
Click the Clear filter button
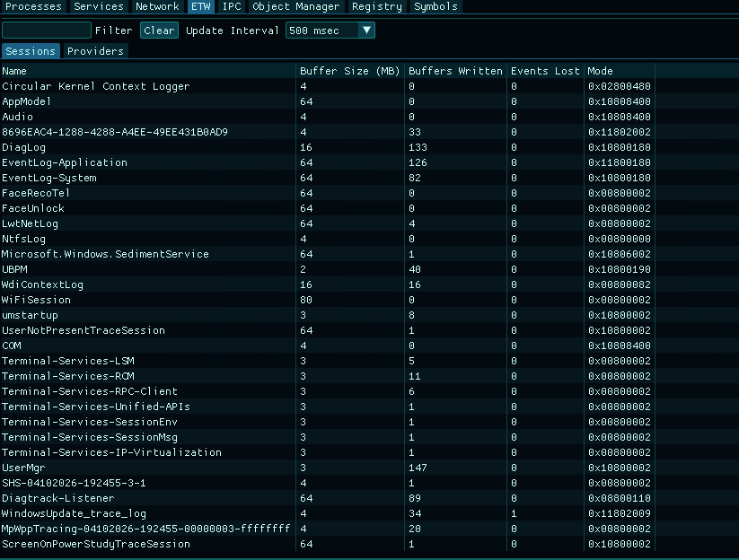tap(159, 31)
